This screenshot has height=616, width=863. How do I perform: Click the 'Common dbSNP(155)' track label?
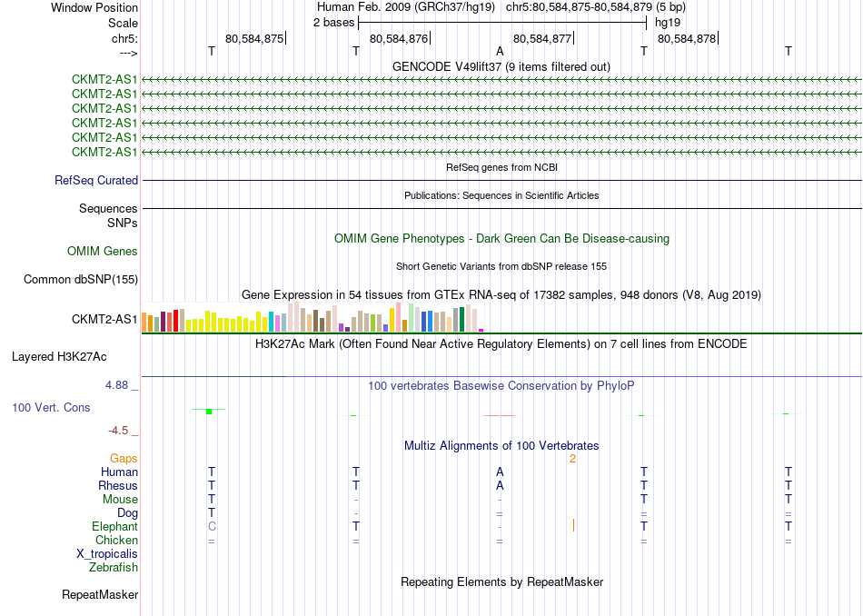(81, 279)
